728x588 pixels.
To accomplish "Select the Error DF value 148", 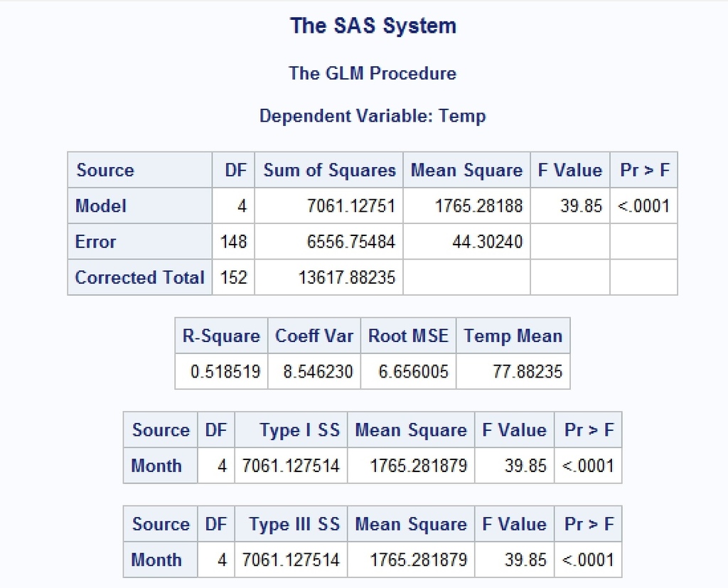I will pyautogui.click(x=234, y=242).
